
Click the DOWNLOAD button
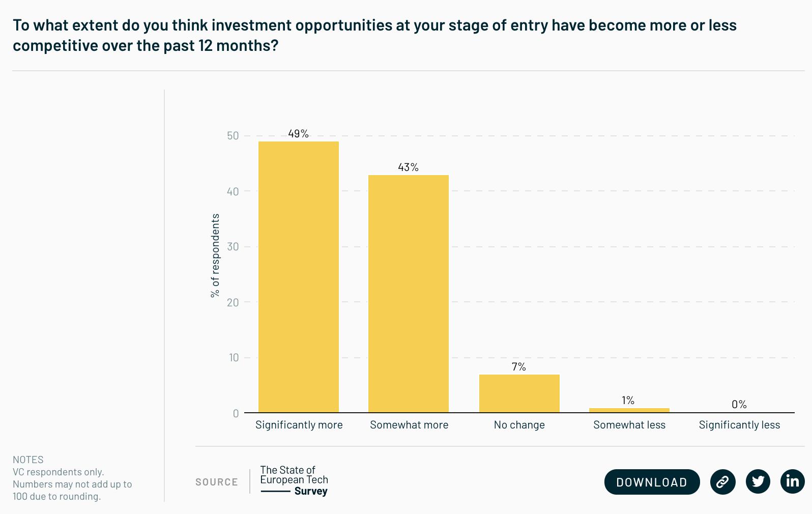tap(652, 482)
